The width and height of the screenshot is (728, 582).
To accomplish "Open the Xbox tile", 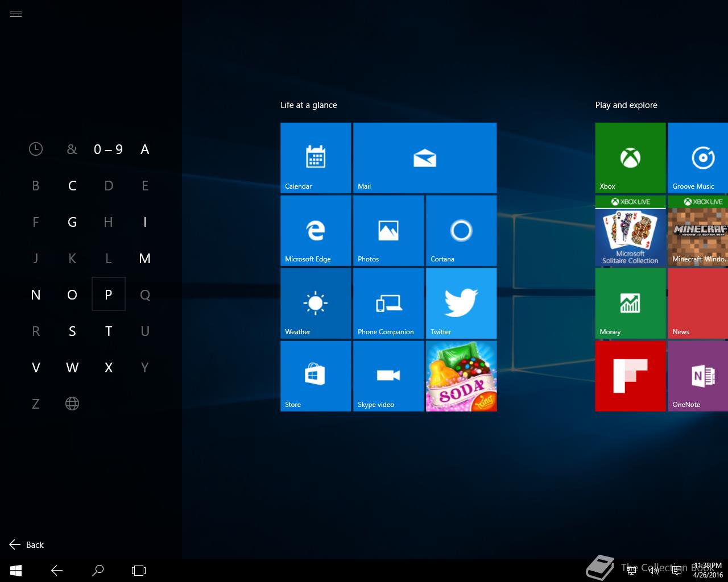I will 630,158.
